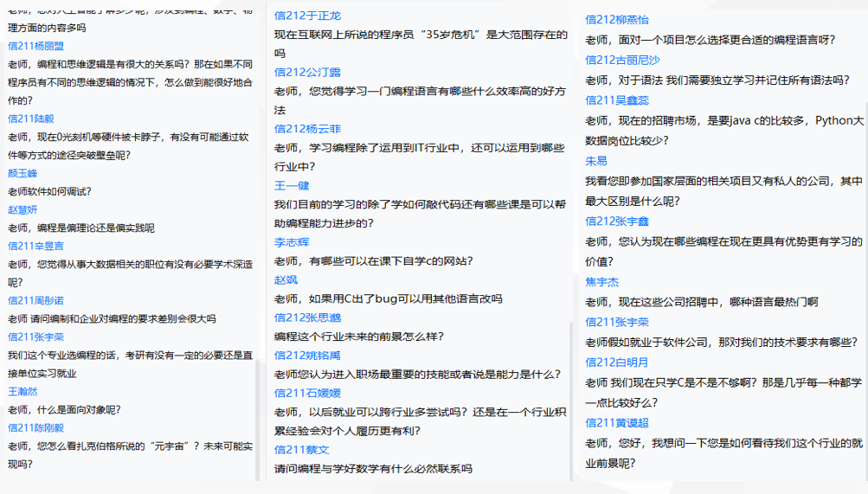The height and width of the screenshot is (494, 868).
Task: Click sender name 信211杨丽盟
Action: pos(35,46)
